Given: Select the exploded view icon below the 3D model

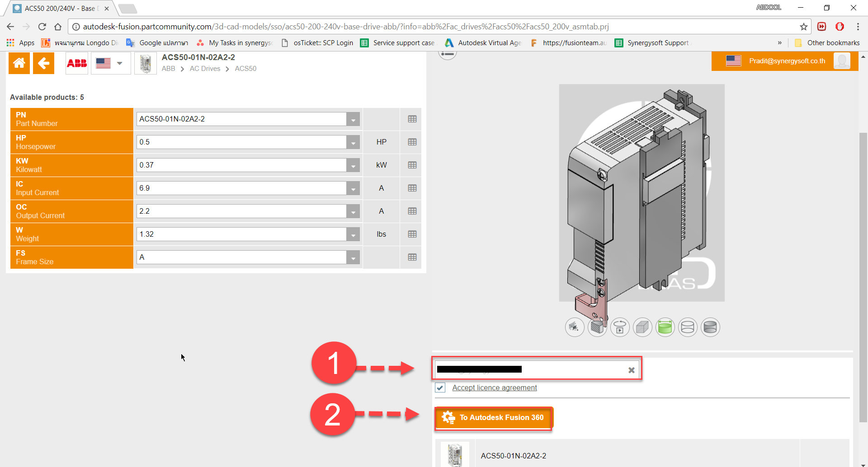Looking at the screenshot, I should click(575, 327).
